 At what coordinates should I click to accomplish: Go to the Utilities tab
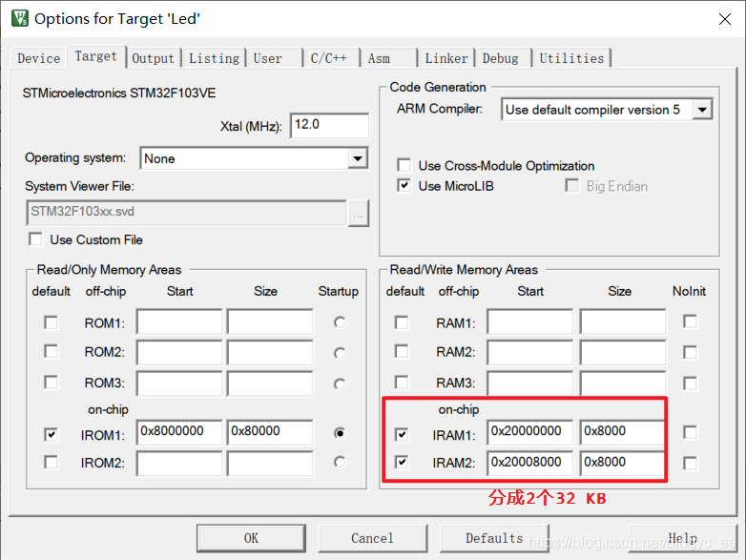571,58
